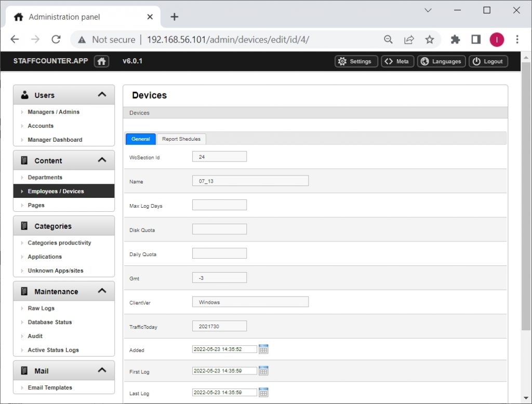Click the scrollbar down arrow
Viewport: 532px width, 404px height.
coord(526,398)
